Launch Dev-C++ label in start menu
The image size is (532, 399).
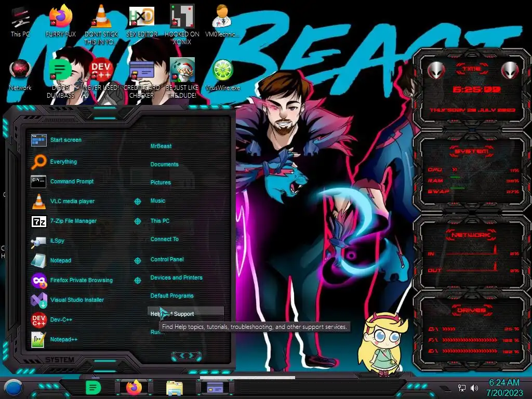click(61, 320)
